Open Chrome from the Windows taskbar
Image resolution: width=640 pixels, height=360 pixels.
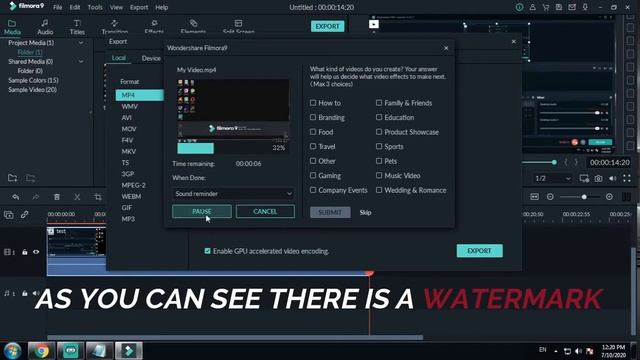tap(41, 351)
